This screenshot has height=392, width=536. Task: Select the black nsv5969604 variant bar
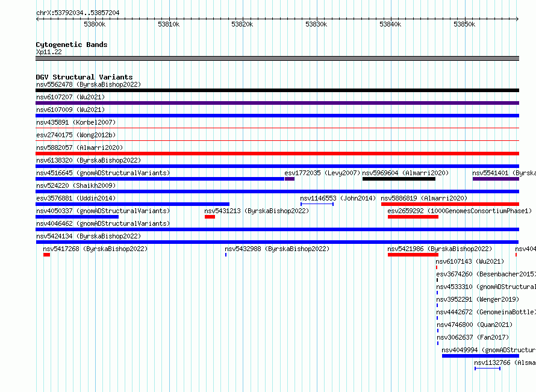(399, 179)
